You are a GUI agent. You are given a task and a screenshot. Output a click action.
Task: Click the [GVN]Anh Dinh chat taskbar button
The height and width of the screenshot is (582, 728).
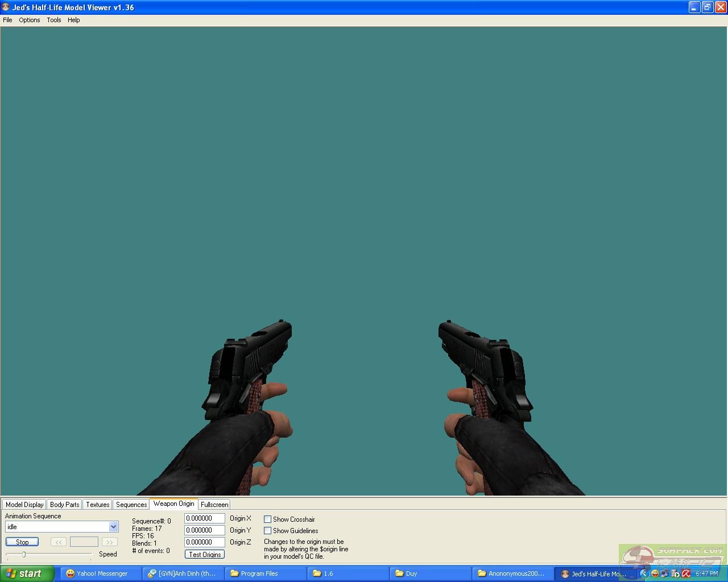click(x=182, y=573)
